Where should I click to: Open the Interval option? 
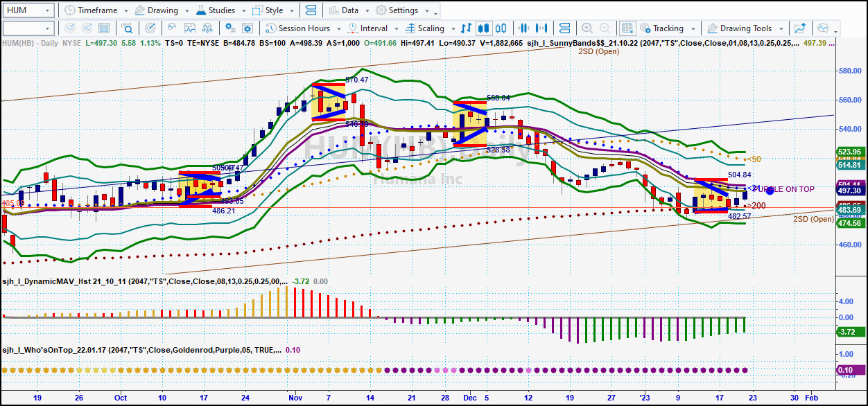[x=369, y=28]
